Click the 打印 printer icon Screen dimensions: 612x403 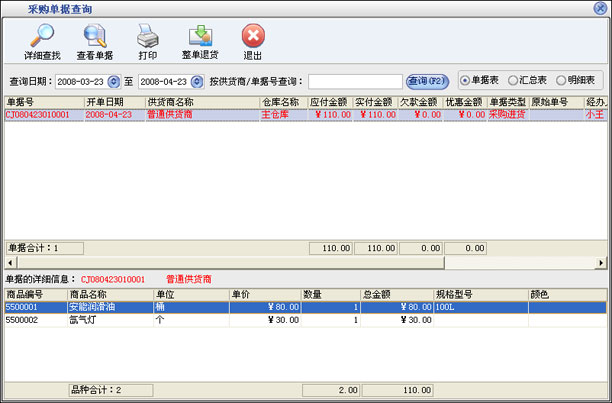(147, 37)
